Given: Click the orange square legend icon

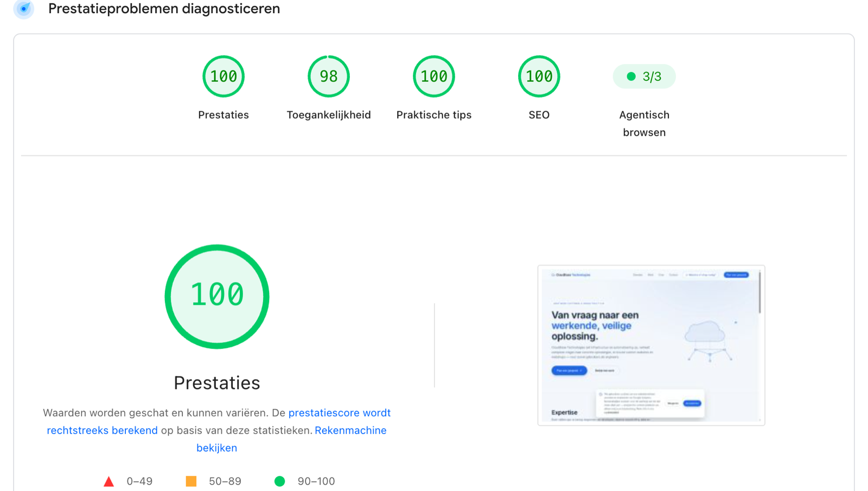Looking at the screenshot, I should 191,481.
